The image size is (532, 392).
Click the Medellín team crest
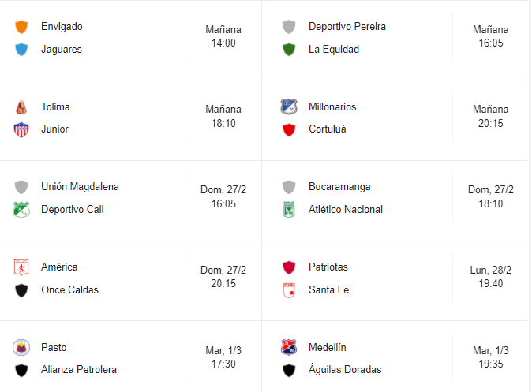point(289,348)
